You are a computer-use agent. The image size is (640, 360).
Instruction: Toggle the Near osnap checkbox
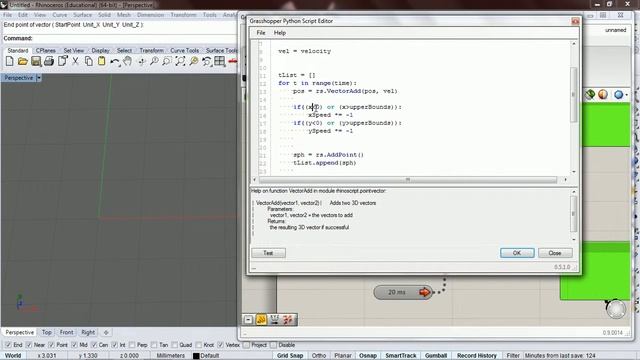click(x=29, y=345)
